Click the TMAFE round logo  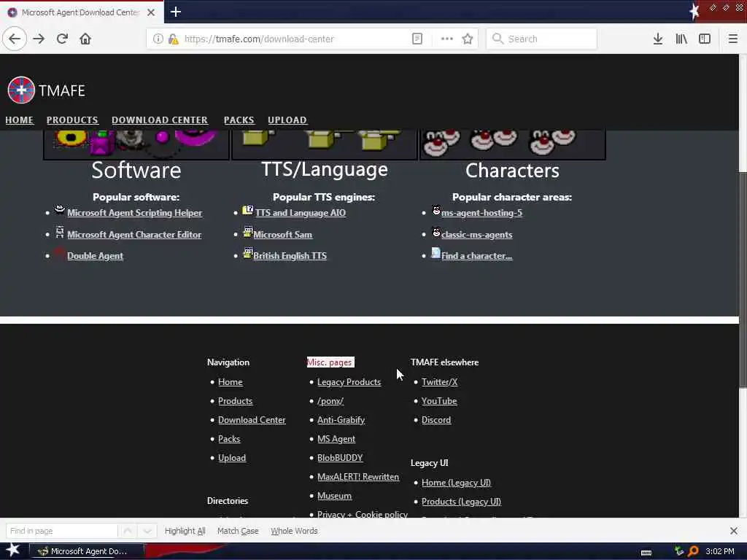[21, 90]
